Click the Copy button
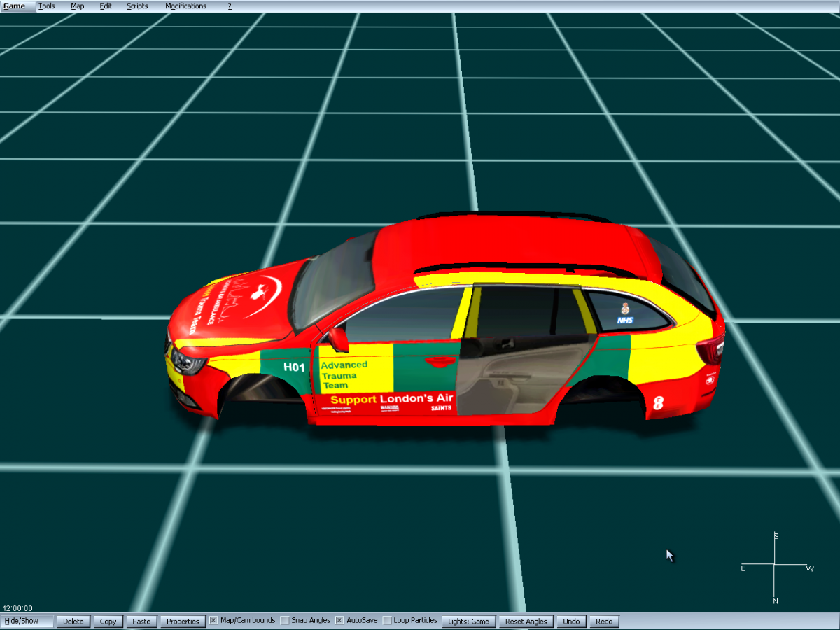 point(108,621)
